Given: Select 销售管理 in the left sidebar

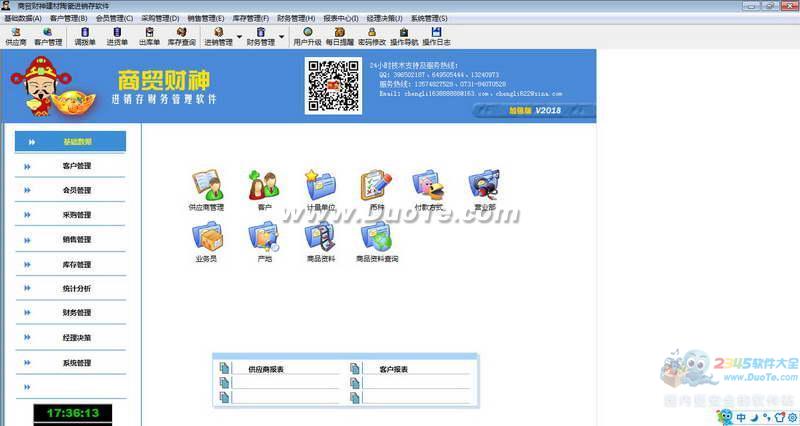Looking at the screenshot, I should (70, 239).
